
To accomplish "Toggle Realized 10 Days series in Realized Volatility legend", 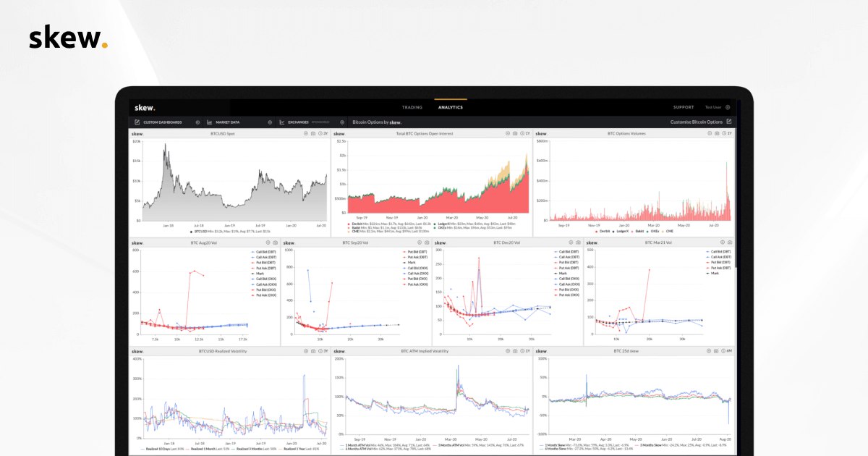I will [x=162, y=449].
